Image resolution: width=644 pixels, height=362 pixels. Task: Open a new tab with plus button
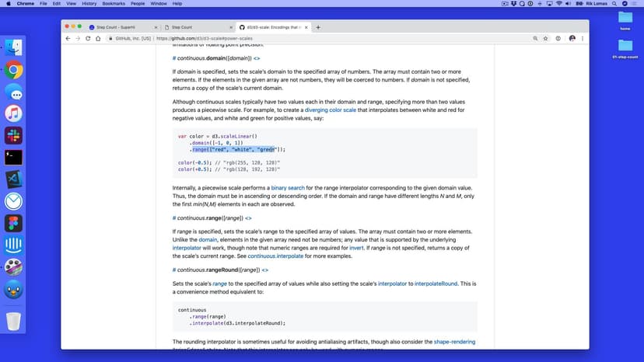(x=318, y=27)
